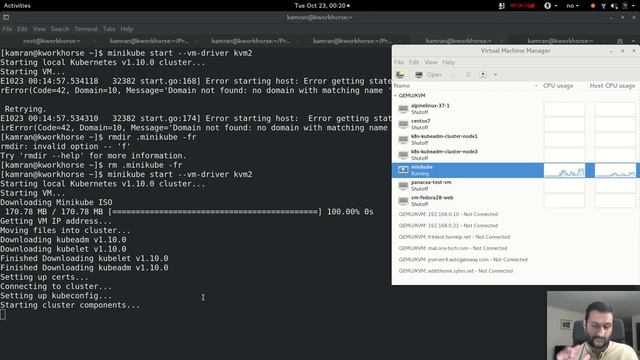Sort by the CPU usage column header
The image size is (640, 360).
click(558, 86)
